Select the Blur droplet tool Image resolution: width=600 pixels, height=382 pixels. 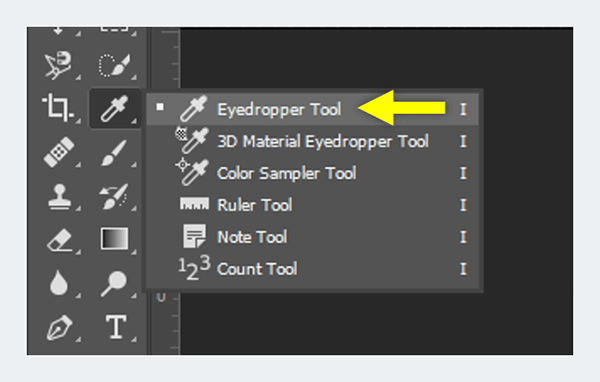click(x=59, y=283)
